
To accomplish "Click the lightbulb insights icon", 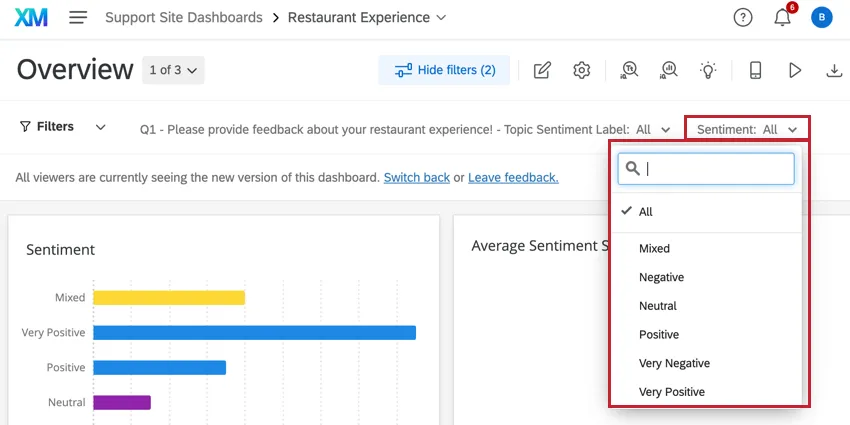I will coord(708,70).
